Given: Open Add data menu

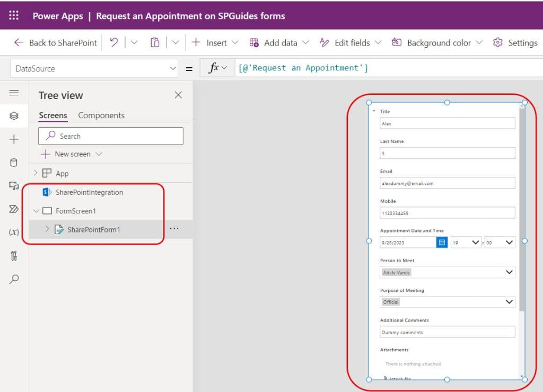Looking at the screenshot, I should tap(279, 42).
